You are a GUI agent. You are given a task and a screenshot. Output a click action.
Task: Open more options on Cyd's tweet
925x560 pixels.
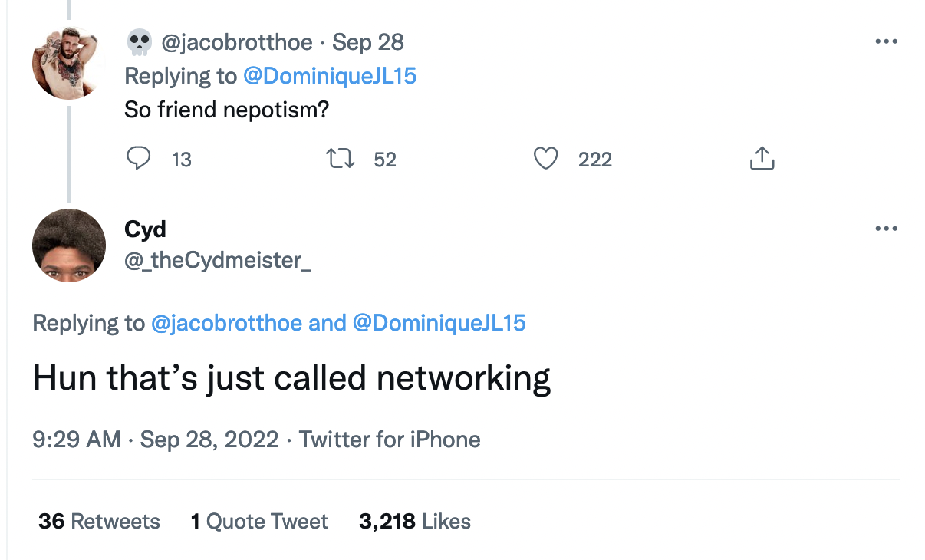[x=886, y=228]
